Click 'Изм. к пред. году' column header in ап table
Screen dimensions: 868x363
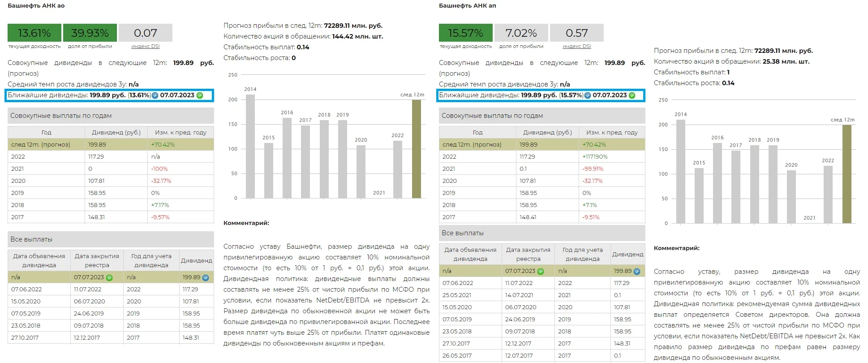tap(612, 132)
